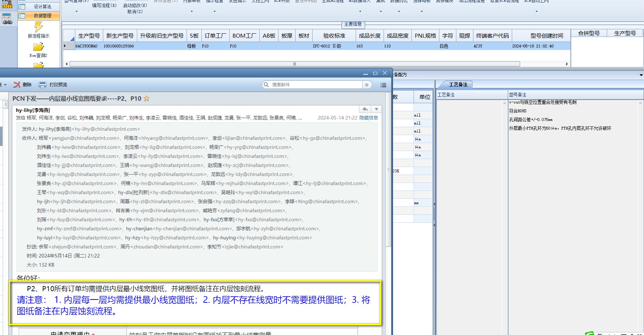The width and height of the screenshot is (644, 335).
Task: Click the reply arrow icon in mail header
Action: point(365,109)
